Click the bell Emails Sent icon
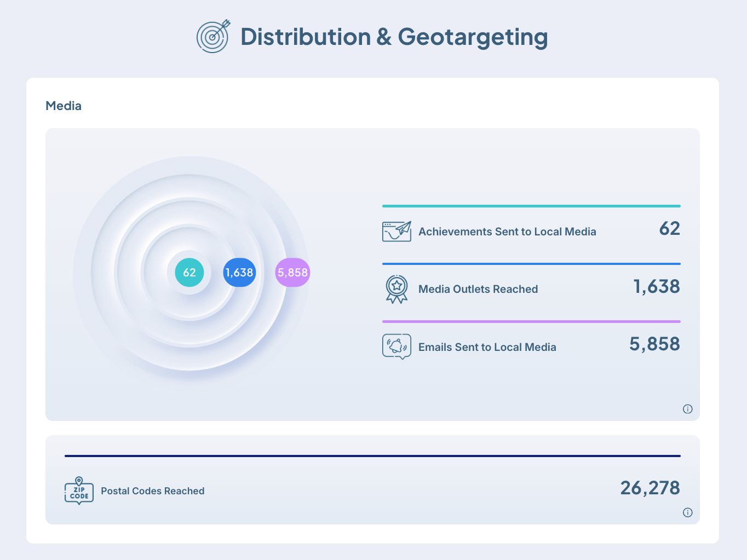 click(x=397, y=347)
